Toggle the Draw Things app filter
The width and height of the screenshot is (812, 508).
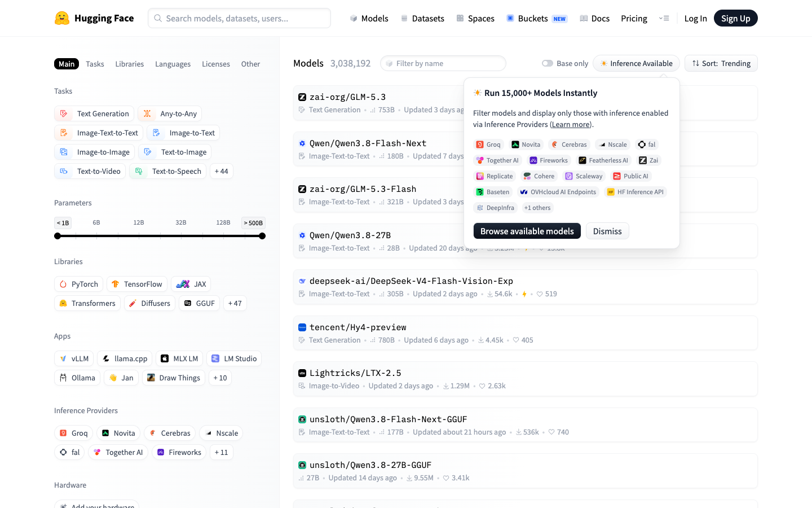point(174,378)
